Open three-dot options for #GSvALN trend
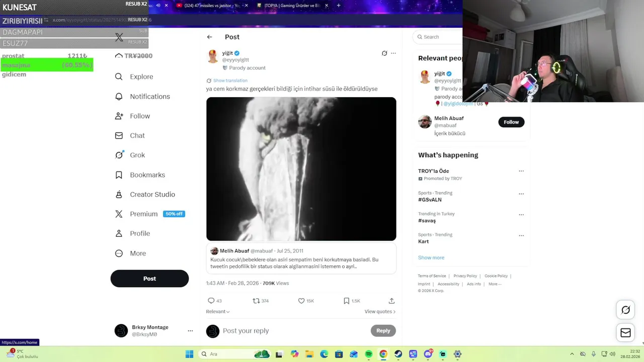The height and width of the screenshot is (362, 644). (521, 194)
